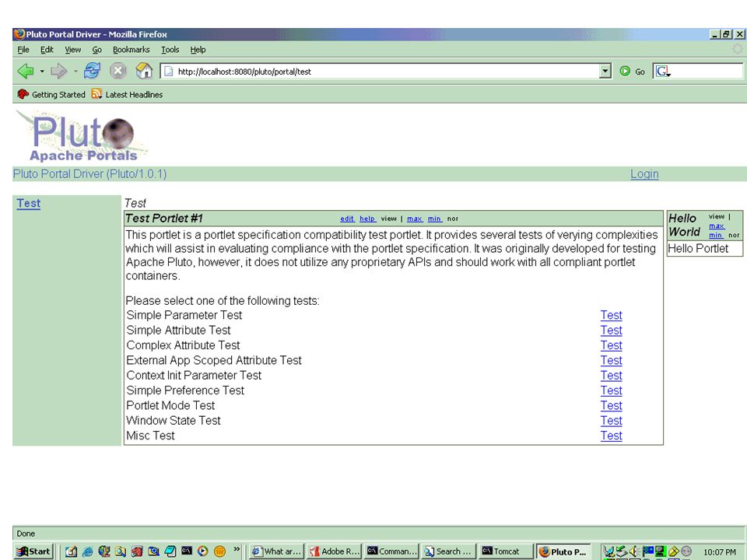Click the clock showing 10:07 PM
Screen dimensions: 747x560
click(x=719, y=552)
